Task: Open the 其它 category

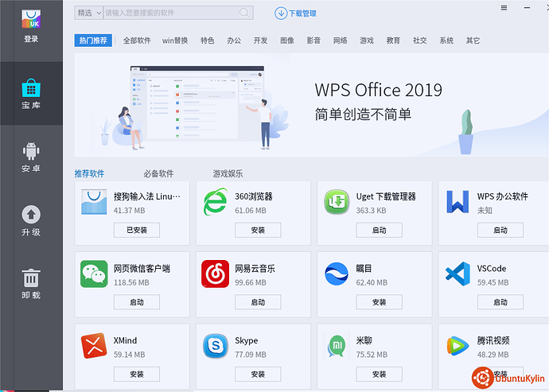Action: 473,41
